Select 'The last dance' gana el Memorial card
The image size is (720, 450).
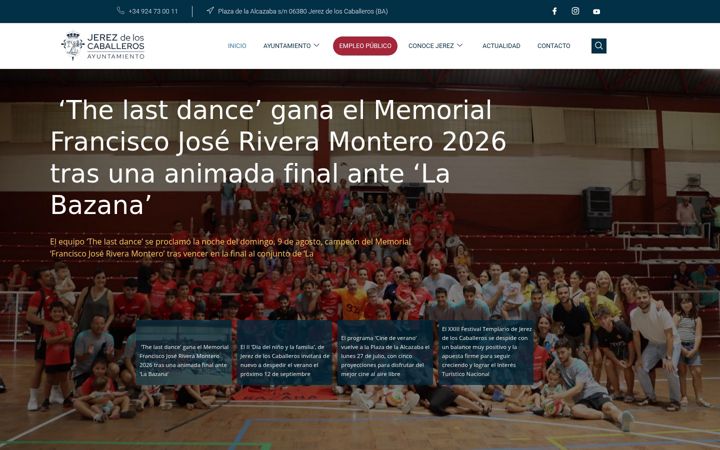point(184,353)
